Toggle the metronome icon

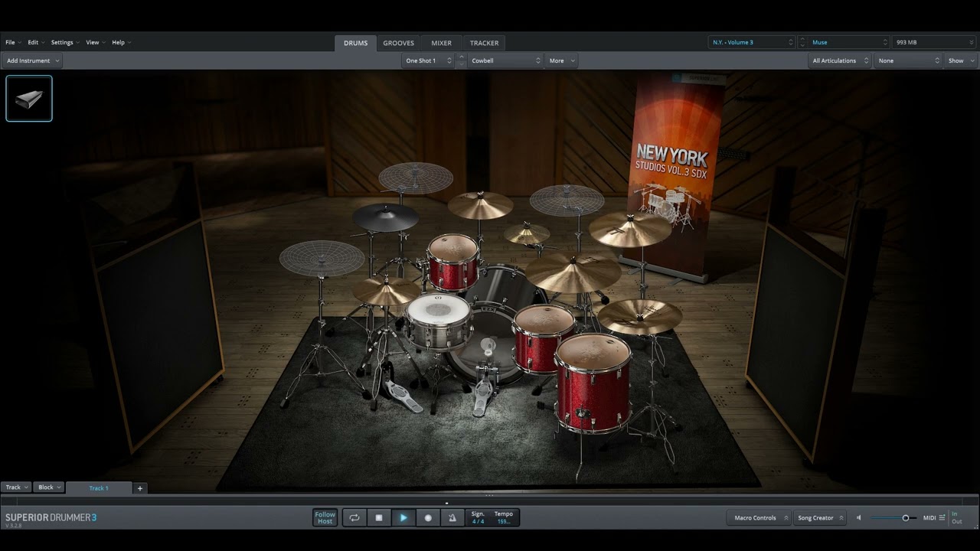452,517
